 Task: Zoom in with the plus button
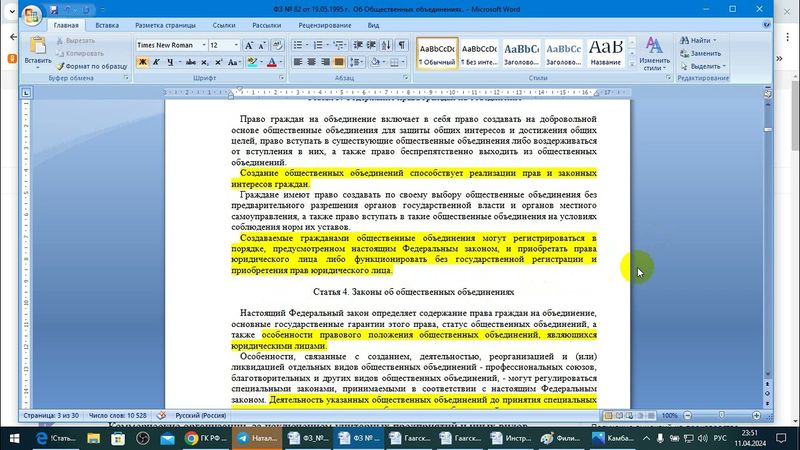coord(756,415)
